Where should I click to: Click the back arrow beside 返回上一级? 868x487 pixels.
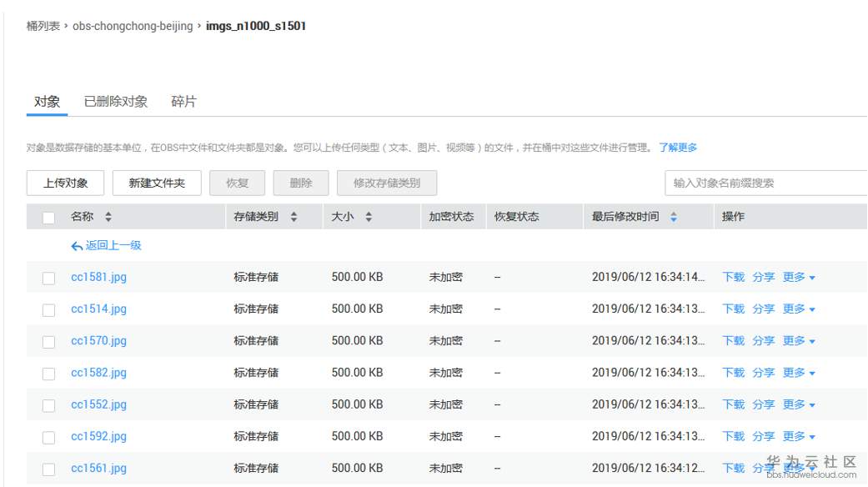pos(77,246)
